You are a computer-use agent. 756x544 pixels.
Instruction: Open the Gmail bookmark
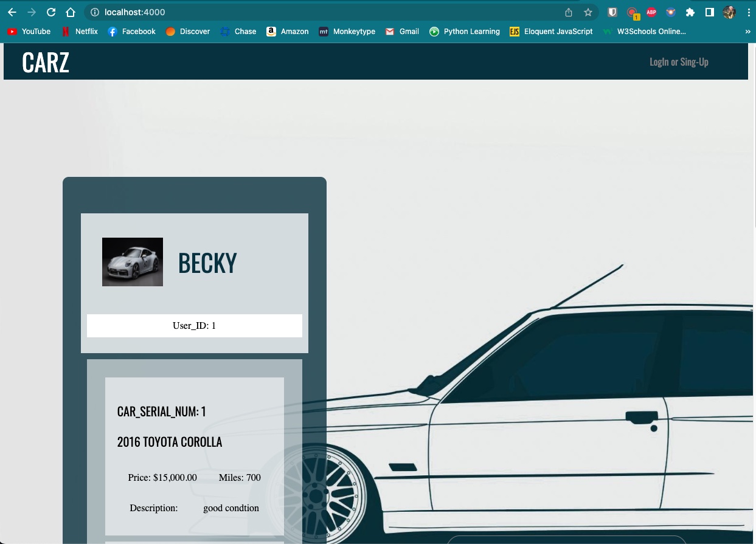point(402,32)
